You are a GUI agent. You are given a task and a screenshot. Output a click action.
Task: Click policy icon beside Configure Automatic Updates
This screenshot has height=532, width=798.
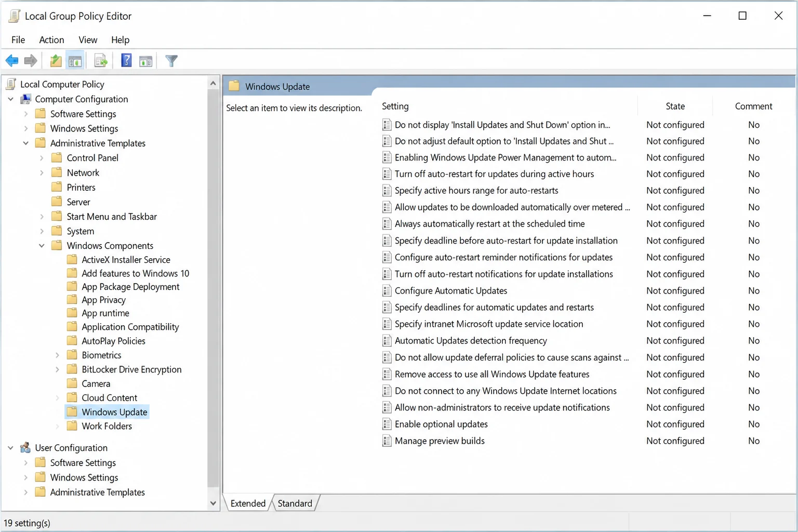tap(387, 290)
